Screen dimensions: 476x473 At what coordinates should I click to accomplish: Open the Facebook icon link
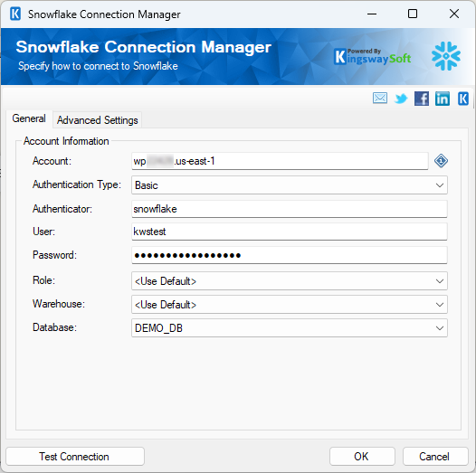coord(422,99)
